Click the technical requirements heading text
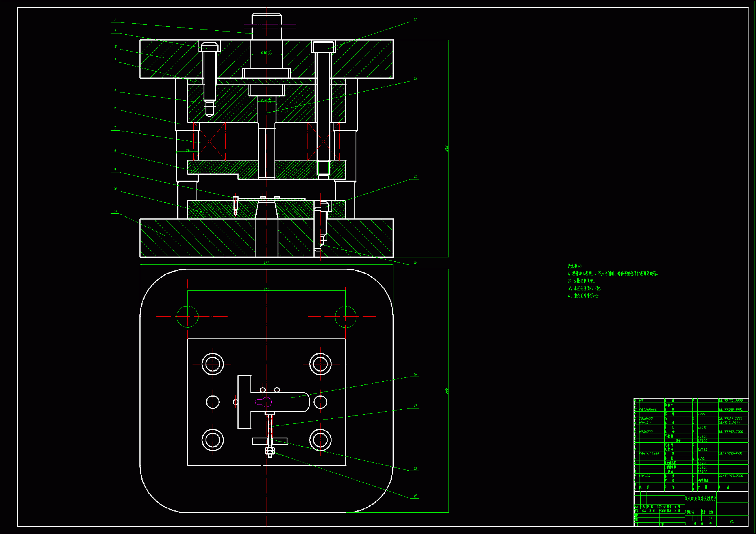The image size is (756, 534). pyautogui.click(x=574, y=266)
